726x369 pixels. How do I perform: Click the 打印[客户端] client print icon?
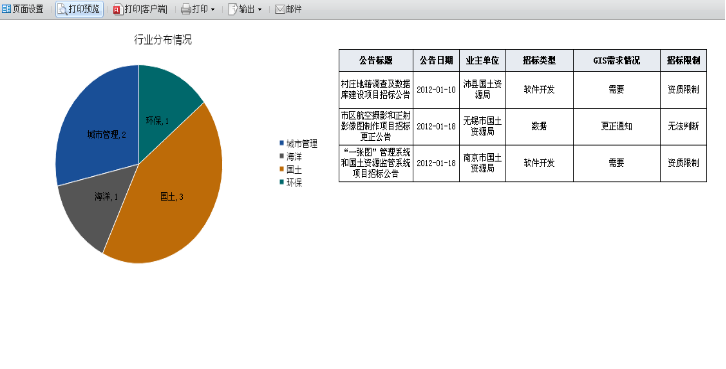[x=118, y=9]
